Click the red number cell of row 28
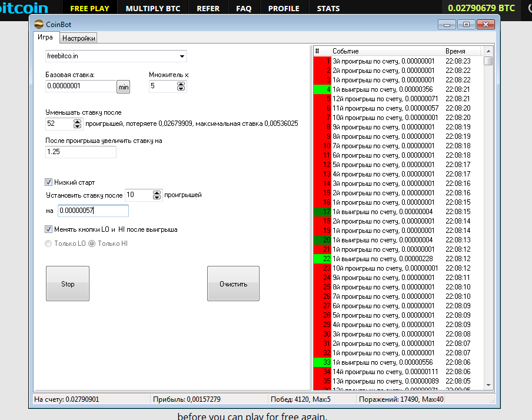Screen dimensions: 532x420 (x=322, y=315)
